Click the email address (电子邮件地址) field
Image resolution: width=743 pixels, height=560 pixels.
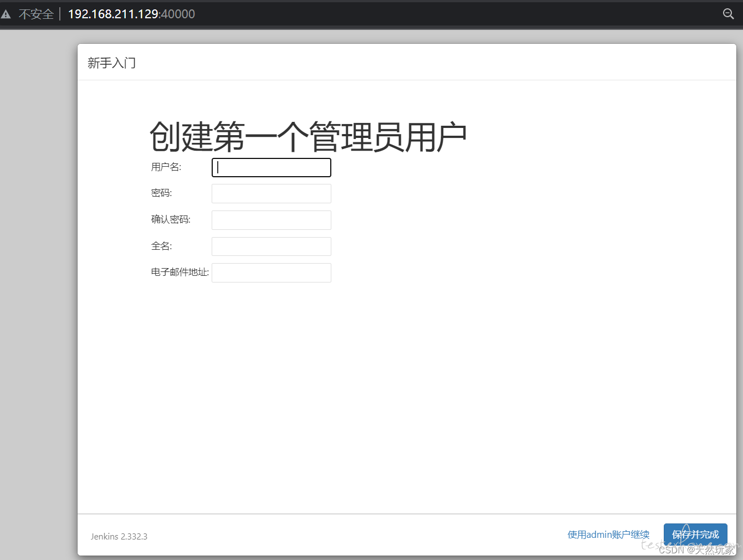(271, 273)
